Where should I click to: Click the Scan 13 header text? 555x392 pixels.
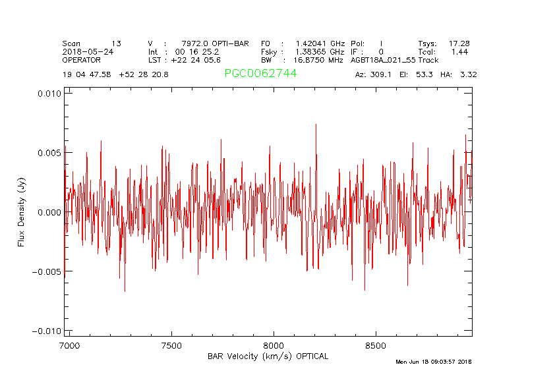92,43
